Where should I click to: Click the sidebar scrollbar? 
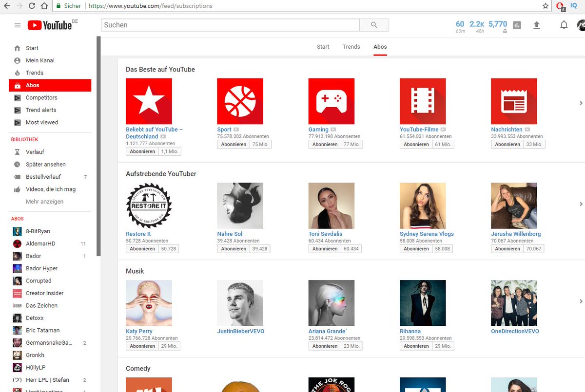click(98, 146)
